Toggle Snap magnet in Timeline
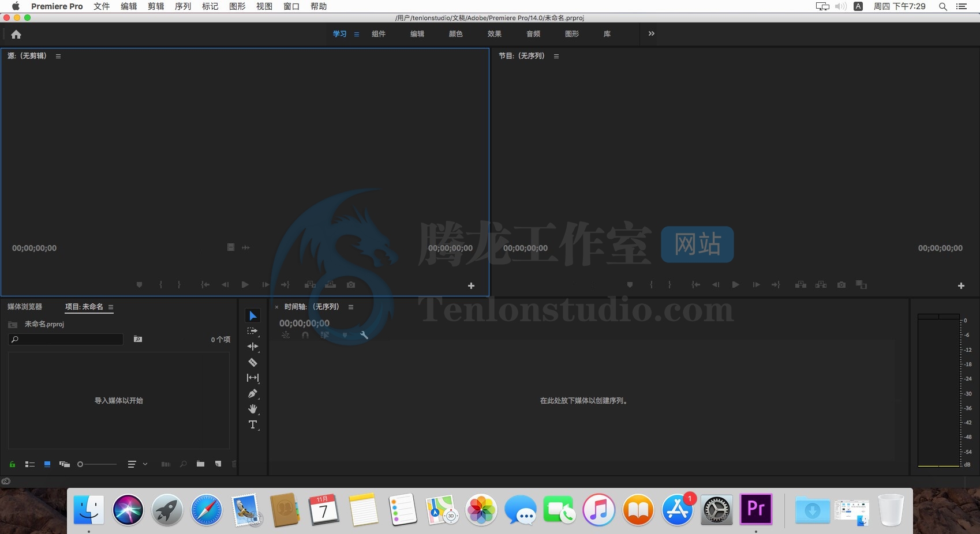The height and width of the screenshot is (534, 980). pyautogui.click(x=305, y=335)
